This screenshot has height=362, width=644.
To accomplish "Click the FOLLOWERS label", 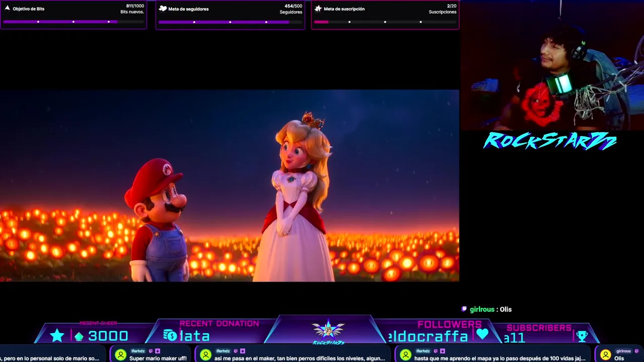I will tap(449, 324).
